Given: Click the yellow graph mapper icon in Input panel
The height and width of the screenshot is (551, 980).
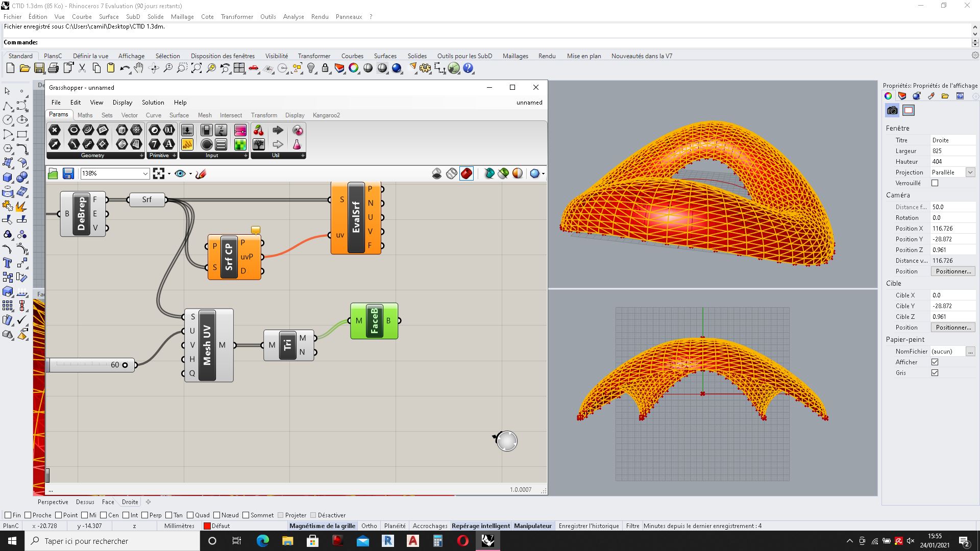Looking at the screenshot, I should click(187, 144).
